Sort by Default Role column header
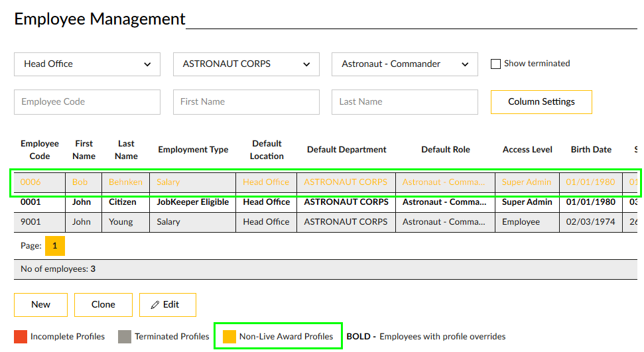 [445, 150]
